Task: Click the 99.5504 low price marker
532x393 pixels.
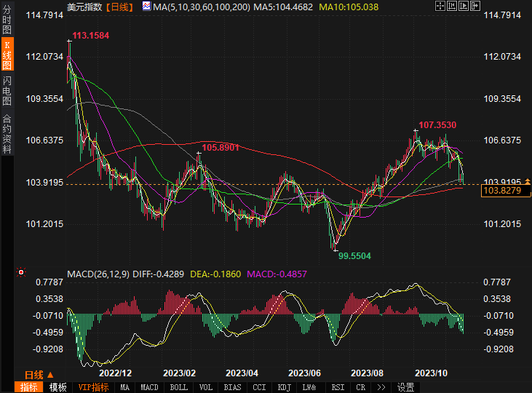Action: tap(355, 256)
